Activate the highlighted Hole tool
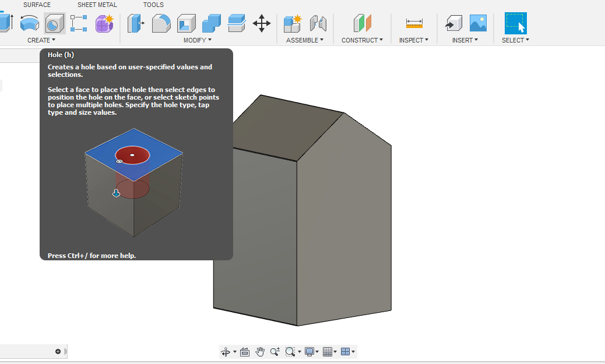 [54, 23]
